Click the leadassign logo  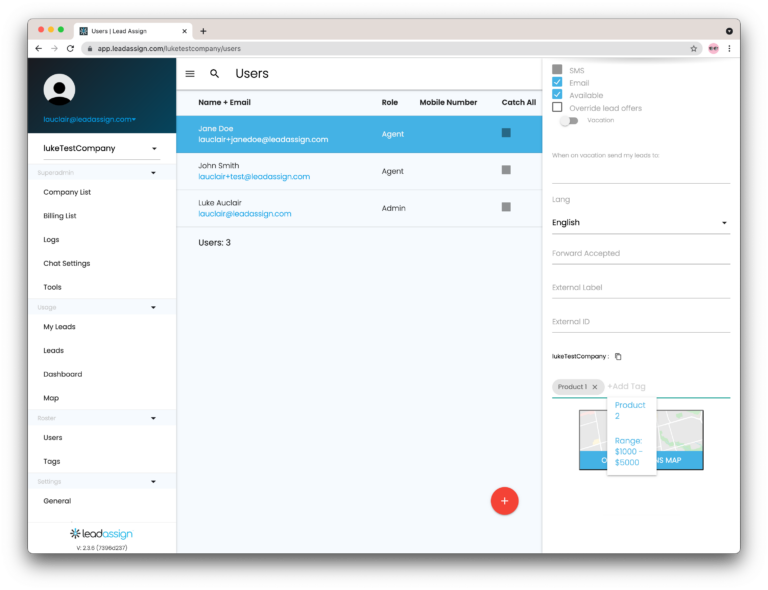(x=101, y=534)
